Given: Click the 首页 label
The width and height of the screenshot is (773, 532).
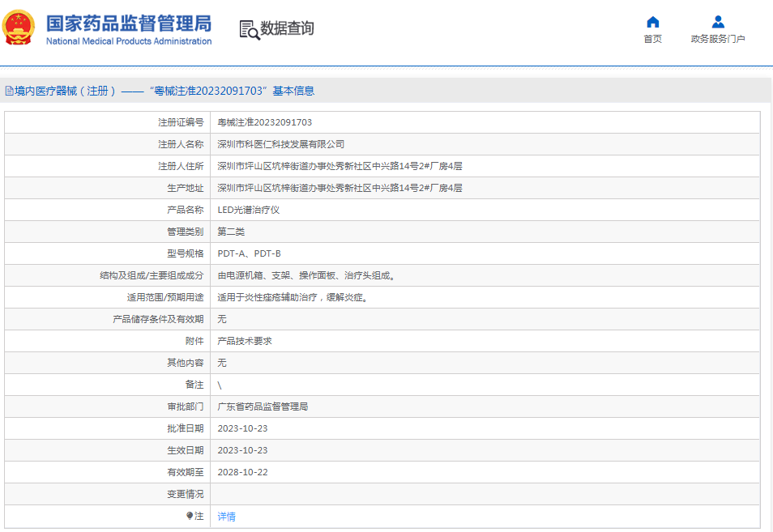Looking at the screenshot, I should pos(653,39).
